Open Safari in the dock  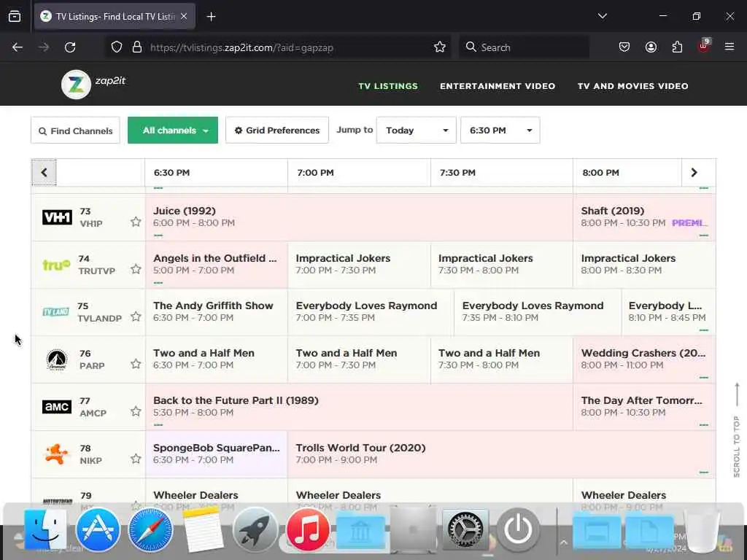coord(150,529)
